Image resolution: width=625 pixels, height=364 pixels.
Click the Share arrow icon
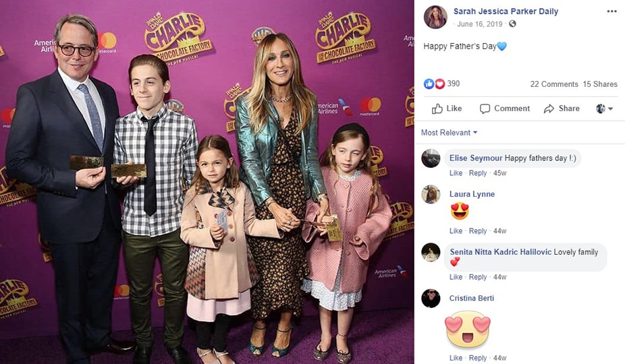(549, 109)
